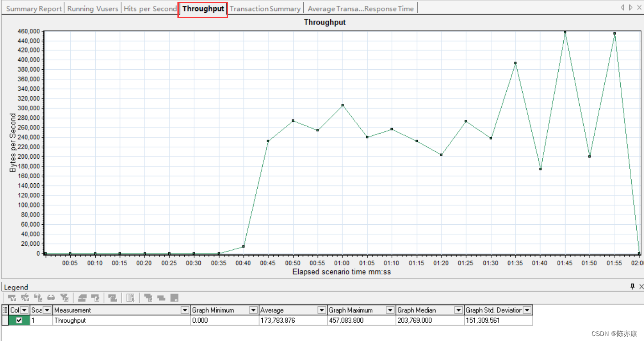Click the Graph Median column header

pyautogui.click(x=430, y=310)
